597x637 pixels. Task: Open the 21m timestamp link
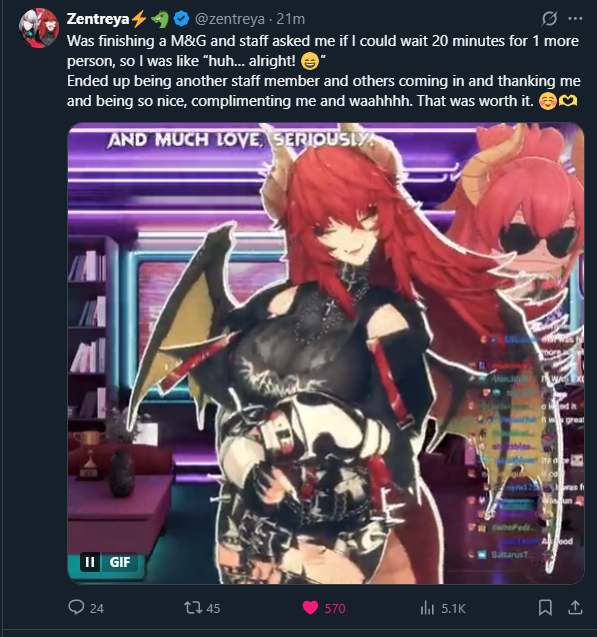[290, 19]
